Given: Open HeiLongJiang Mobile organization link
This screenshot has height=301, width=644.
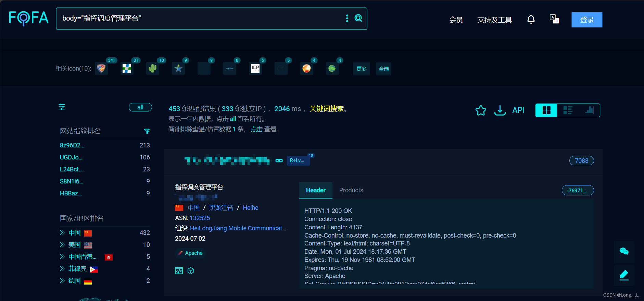Looking at the screenshot, I should click(238, 228).
